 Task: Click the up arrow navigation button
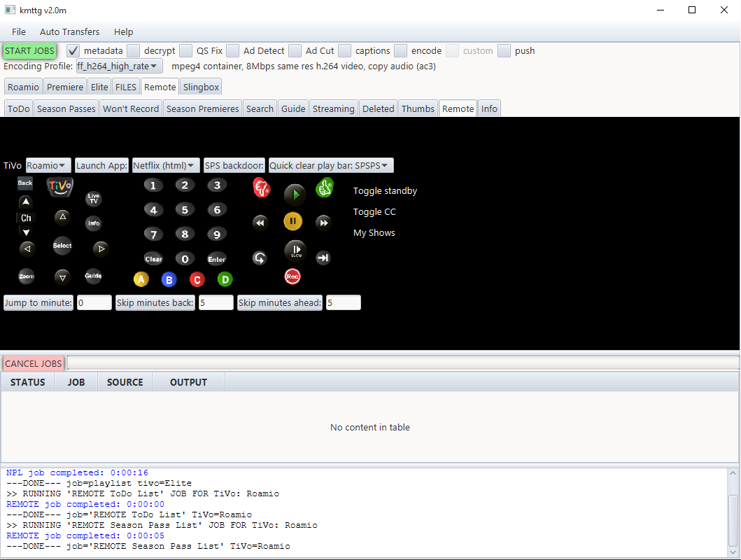coord(62,218)
